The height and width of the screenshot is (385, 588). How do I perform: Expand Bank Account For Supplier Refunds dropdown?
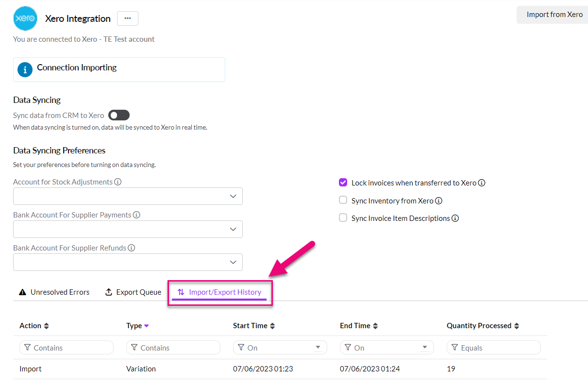pos(128,262)
